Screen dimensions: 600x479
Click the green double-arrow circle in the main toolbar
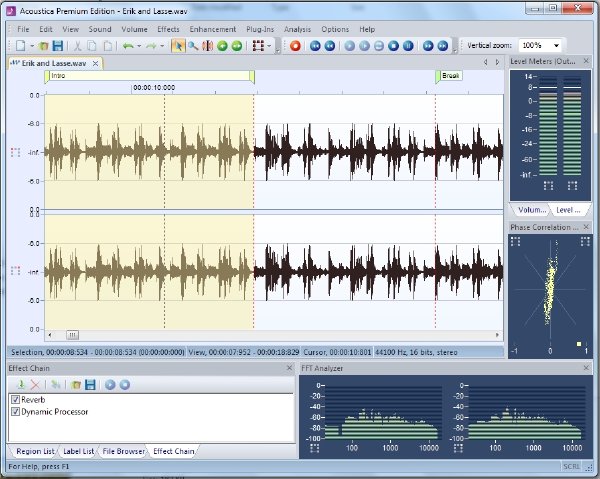pos(237,46)
